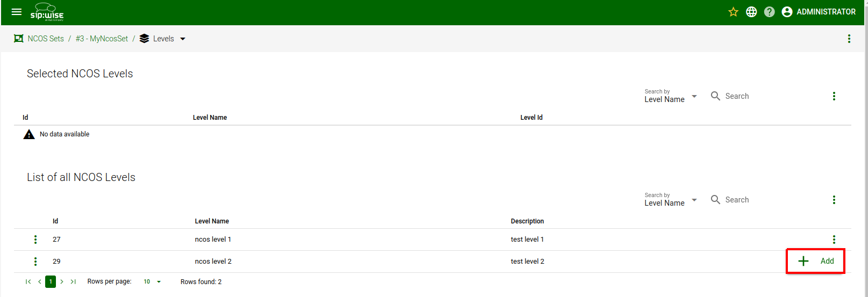Image resolution: width=868 pixels, height=297 pixels.
Task: Open the ADMINISTRATOR user menu
Action: [x=819, y=12]
